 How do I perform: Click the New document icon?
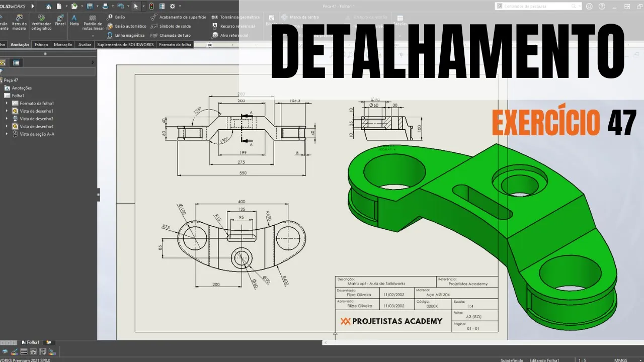click(59, 7)
